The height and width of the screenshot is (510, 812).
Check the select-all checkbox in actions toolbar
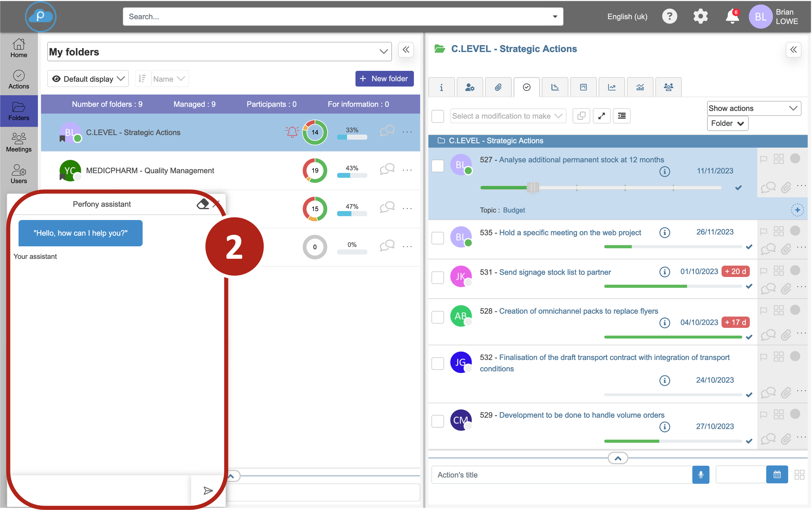coord(437,116)
